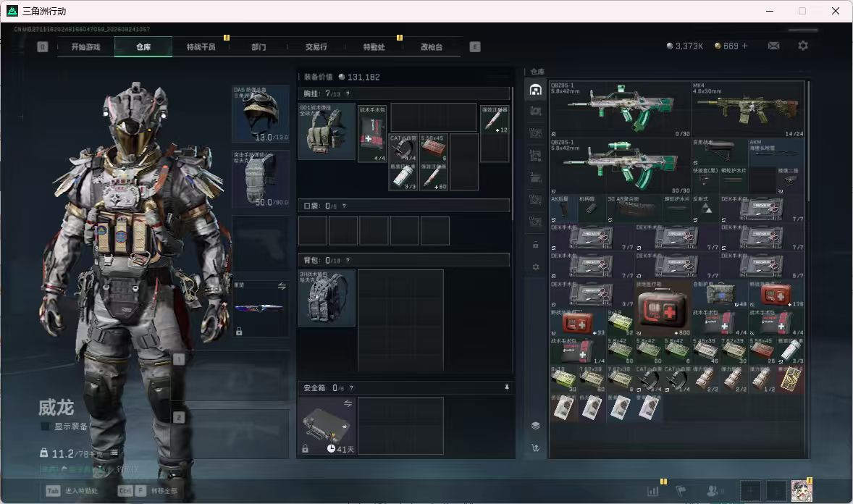
Task: Click the help icon next to 胸挂
Action: click(348, 93)
